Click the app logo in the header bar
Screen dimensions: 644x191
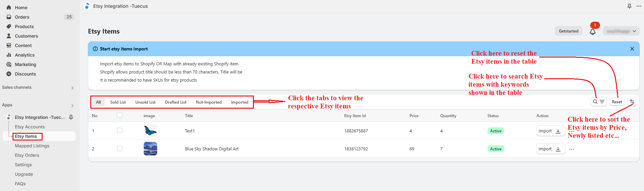(87, 6)
